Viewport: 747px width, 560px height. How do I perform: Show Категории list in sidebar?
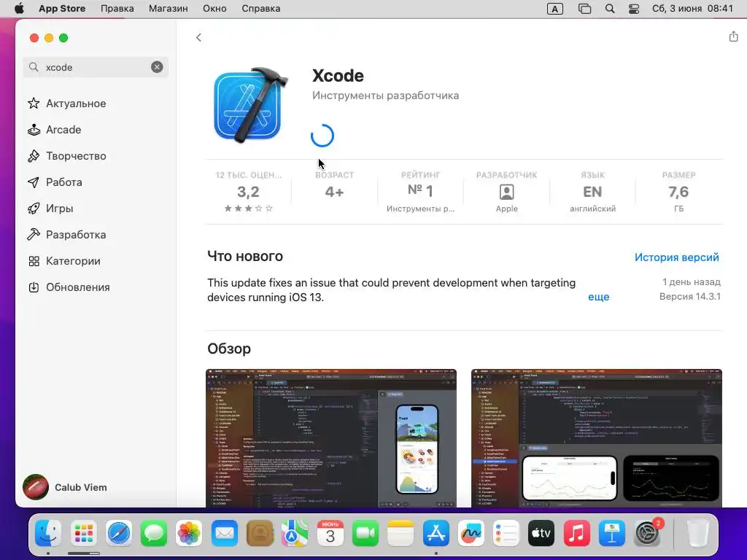tap(64, 261)
